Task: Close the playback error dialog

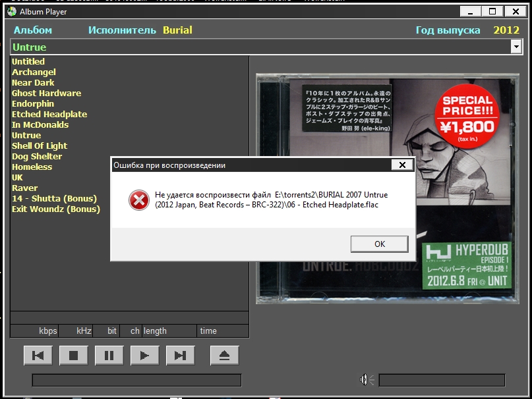Action: (x=402, y=165)
